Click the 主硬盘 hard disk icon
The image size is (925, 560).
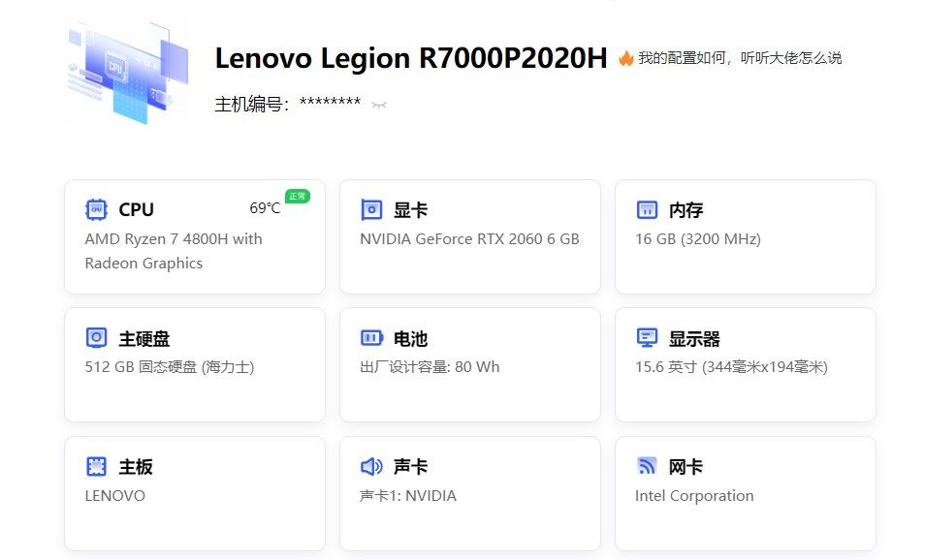[x=96, y=338]
